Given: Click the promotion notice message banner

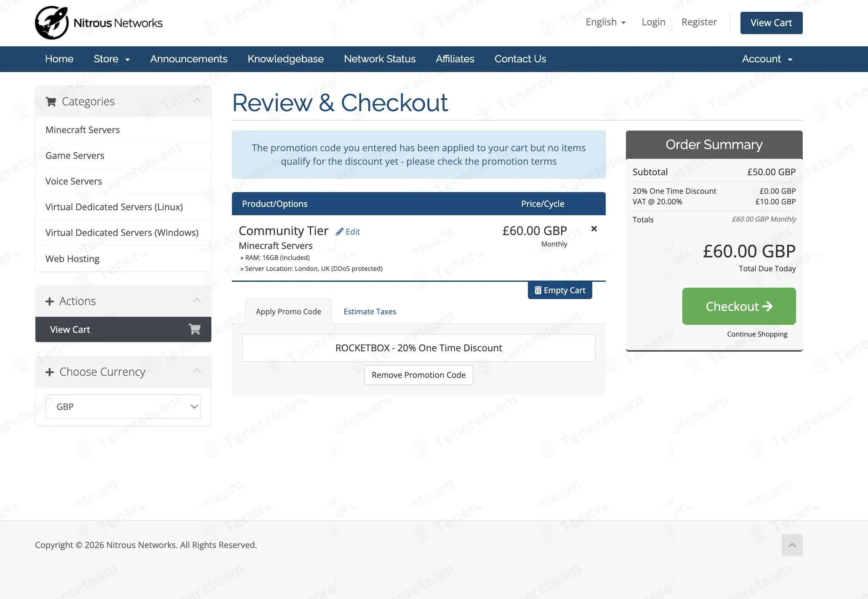Looking at the screenshot, I should [418, 155].
